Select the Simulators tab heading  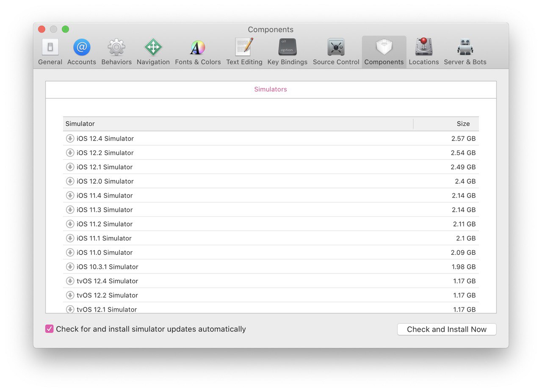tap(271, 89)
